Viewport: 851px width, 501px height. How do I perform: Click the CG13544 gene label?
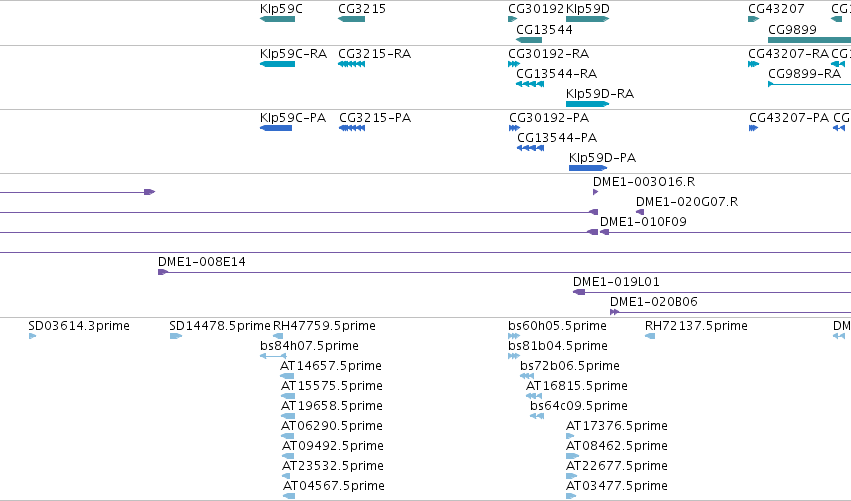pos(544,29)
